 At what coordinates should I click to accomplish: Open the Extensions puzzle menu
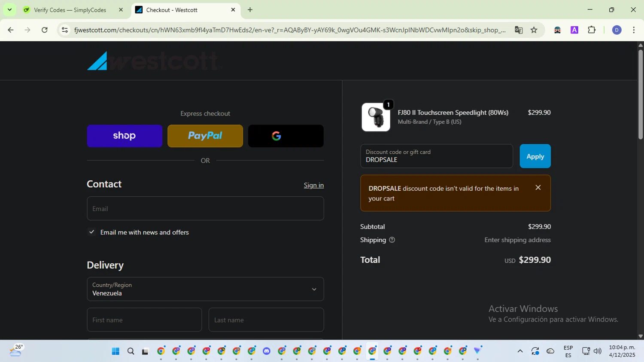click(592, 30)
